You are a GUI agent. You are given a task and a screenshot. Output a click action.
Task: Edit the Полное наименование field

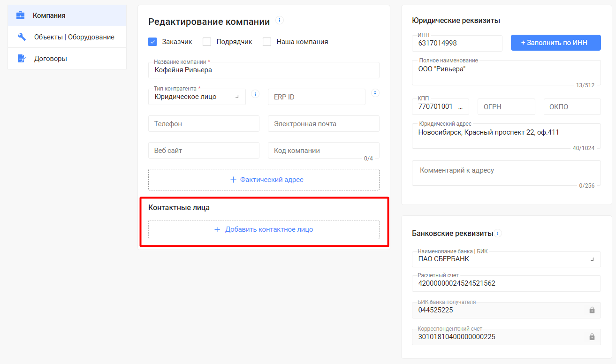click(506, 73)
